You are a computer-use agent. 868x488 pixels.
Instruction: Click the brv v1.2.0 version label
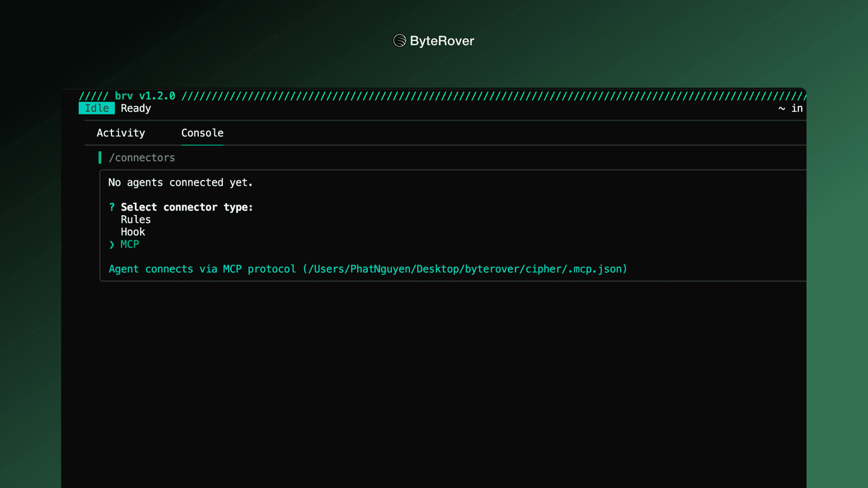tap(145, 96)
